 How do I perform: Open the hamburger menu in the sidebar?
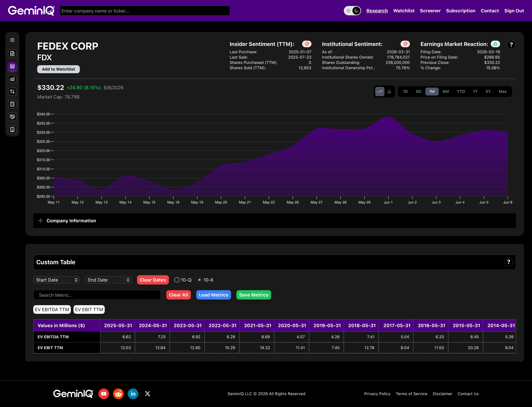coord(12,40)
